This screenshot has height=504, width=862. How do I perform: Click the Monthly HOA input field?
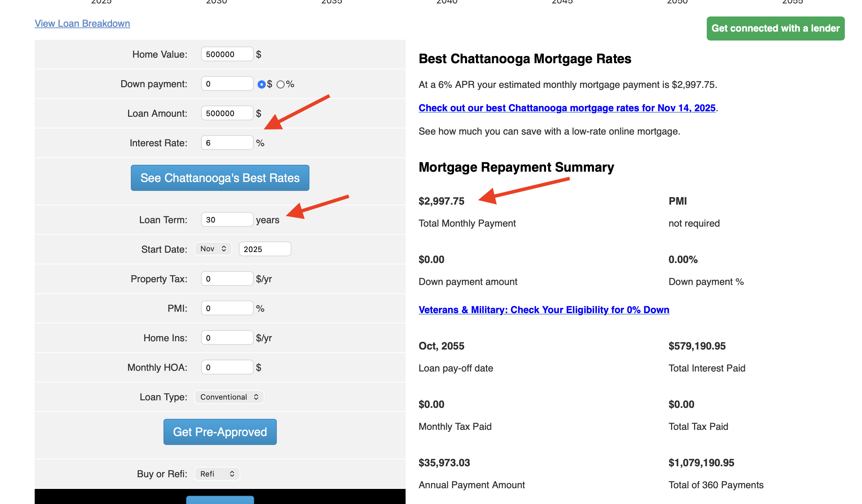[x=227, y=367]
